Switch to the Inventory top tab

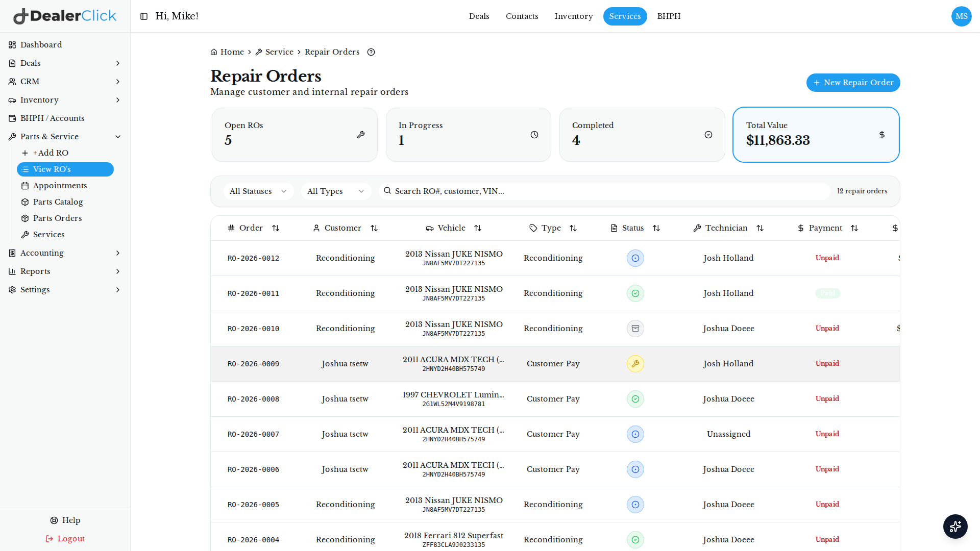pyautogui.click(x=574, y=16)
